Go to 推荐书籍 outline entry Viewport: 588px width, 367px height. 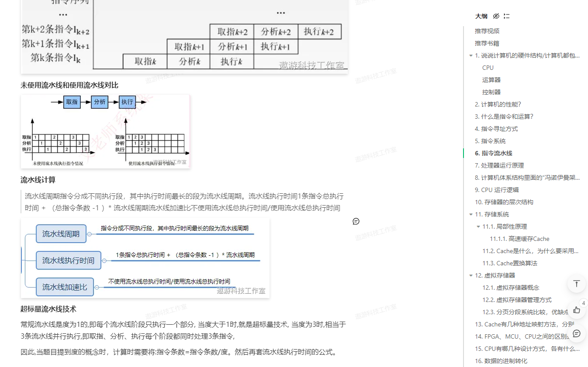coord(487,43)
